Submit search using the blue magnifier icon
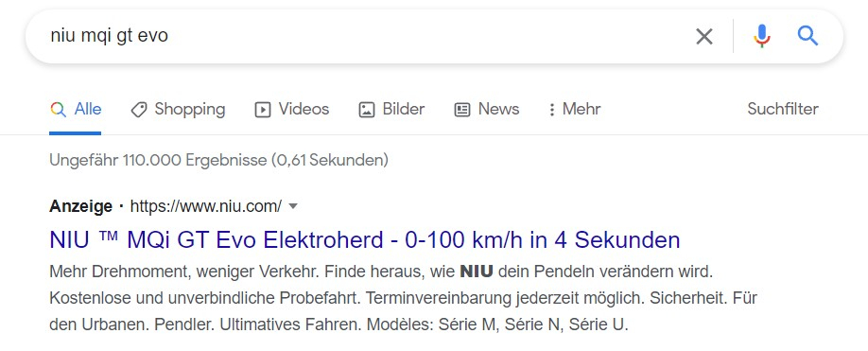 point(807,36)
